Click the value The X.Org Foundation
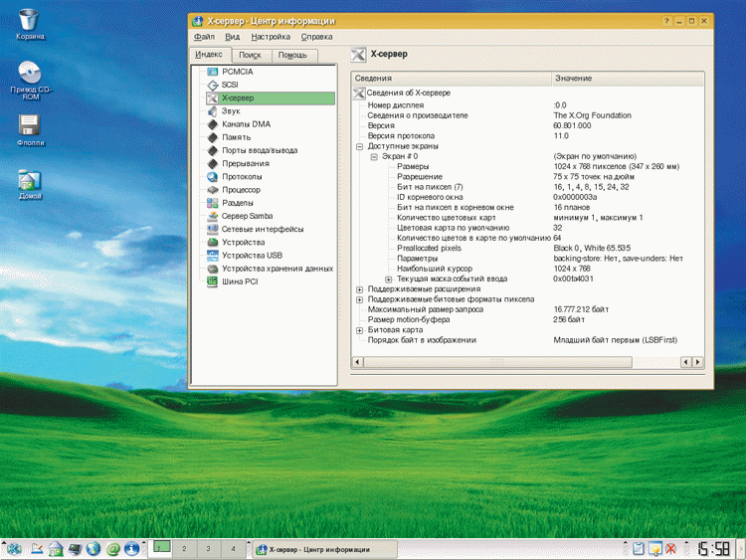The image size is (746, 560). (x=593, y=115)
